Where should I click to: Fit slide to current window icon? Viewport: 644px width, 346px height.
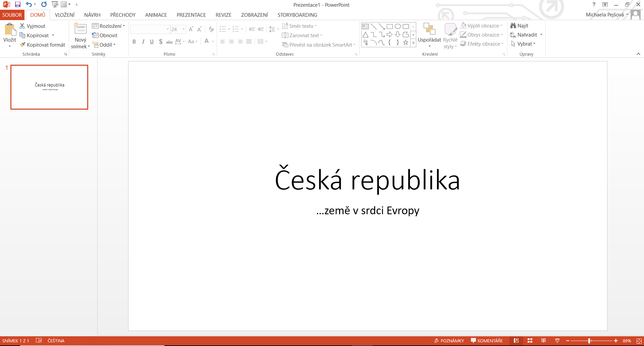click(639, 341)
